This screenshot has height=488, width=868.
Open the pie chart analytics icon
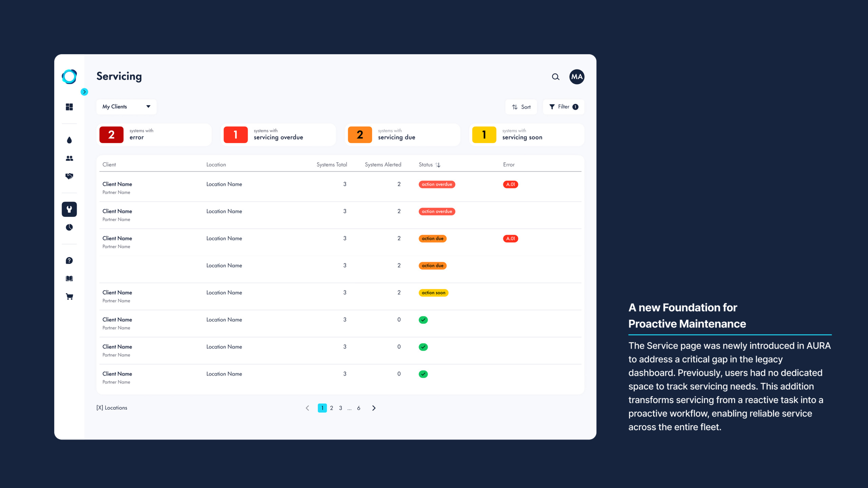[x=69, y=227]
